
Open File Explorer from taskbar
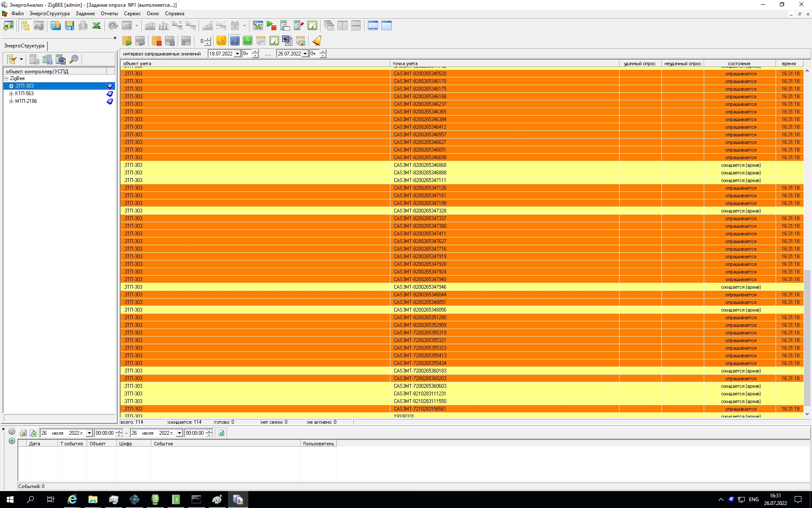coord(93,500)
